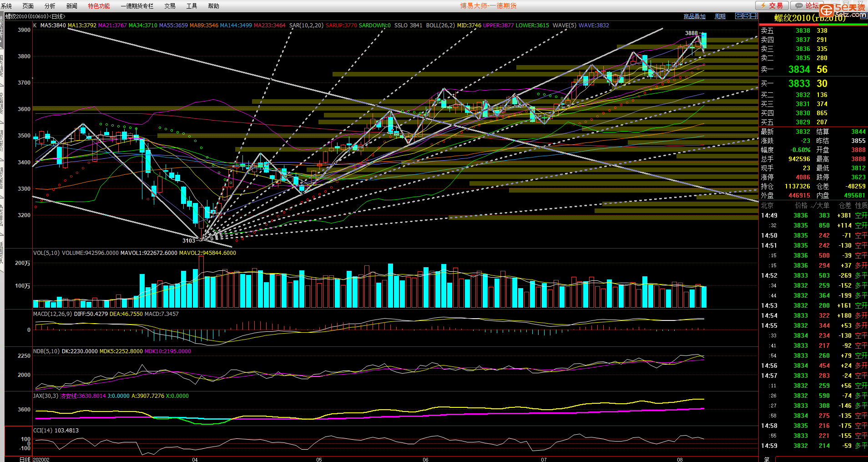This screenshot has width=868, height=462.
Task: Click the 卖一 price 3834
Action: pos(799,70)
